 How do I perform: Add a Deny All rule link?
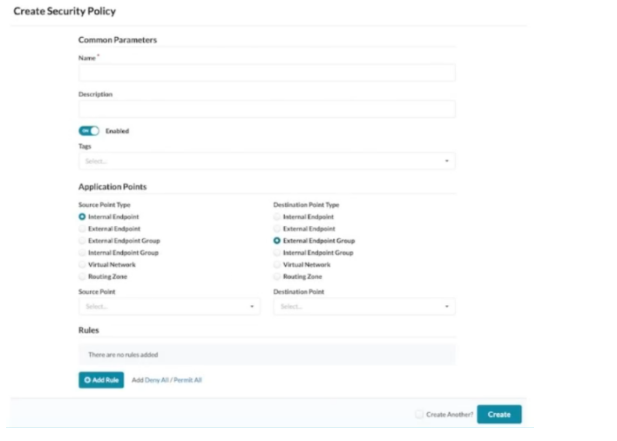157,380
